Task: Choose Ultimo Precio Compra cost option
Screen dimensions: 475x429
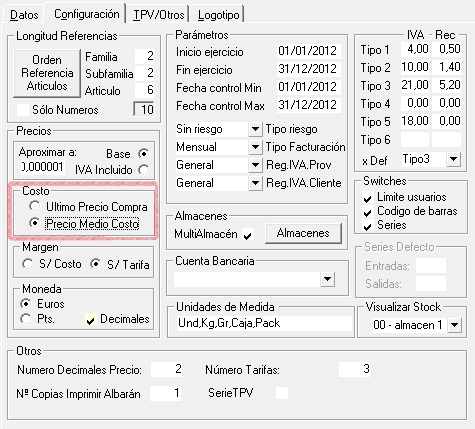Action: coord(35,206)
